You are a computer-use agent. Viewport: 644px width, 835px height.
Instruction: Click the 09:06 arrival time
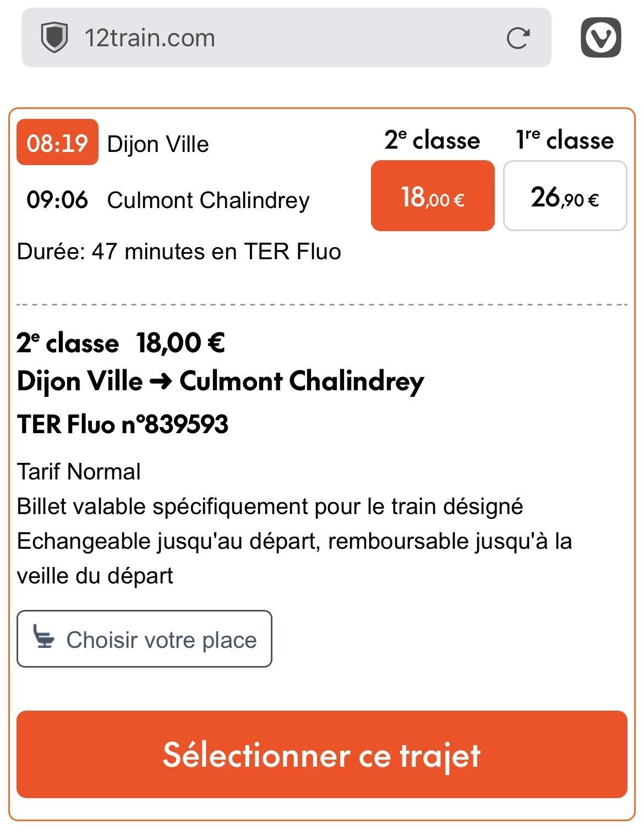[x=57, y=200]
